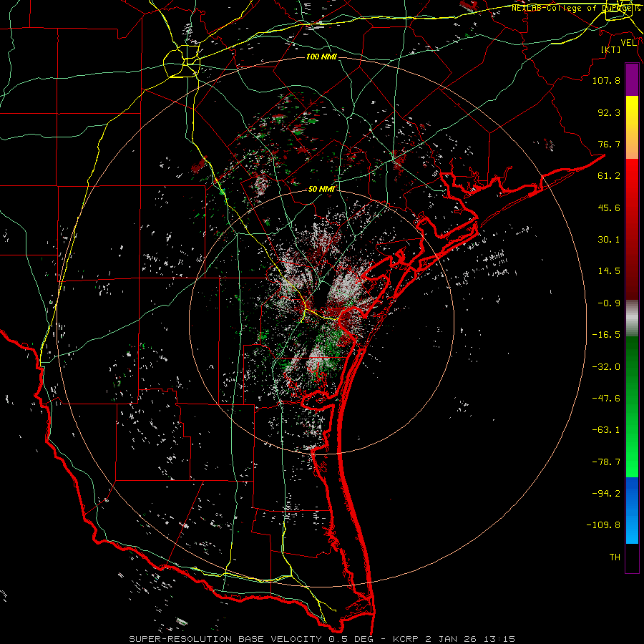The image size is (644, 644).
Task: Click the 45.6 velocity scale value
Action: 609,208
